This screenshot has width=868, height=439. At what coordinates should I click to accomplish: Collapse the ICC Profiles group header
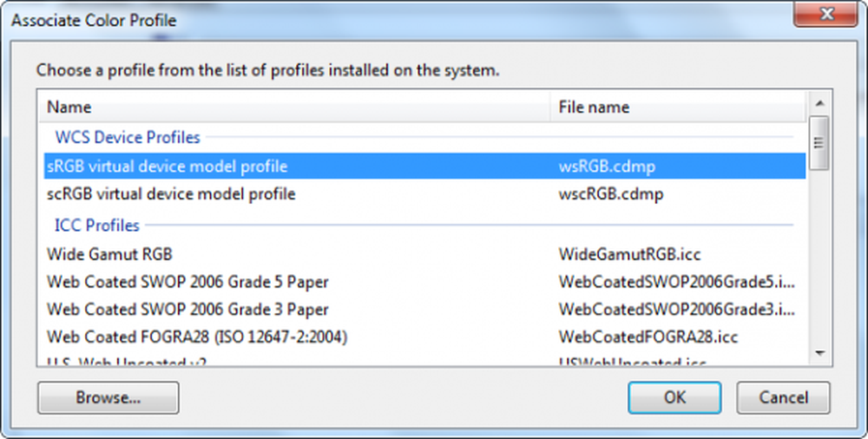click(x=96, y=226)
